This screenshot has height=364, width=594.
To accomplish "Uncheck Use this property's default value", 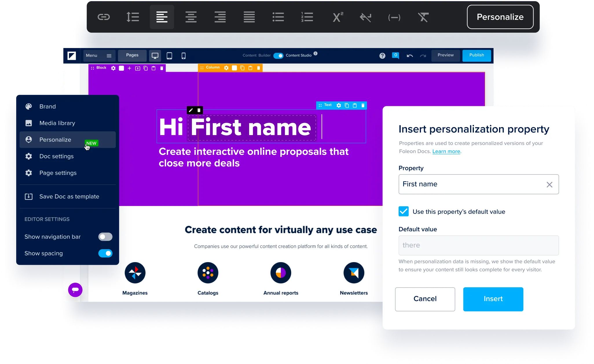I will coord(404,212).
